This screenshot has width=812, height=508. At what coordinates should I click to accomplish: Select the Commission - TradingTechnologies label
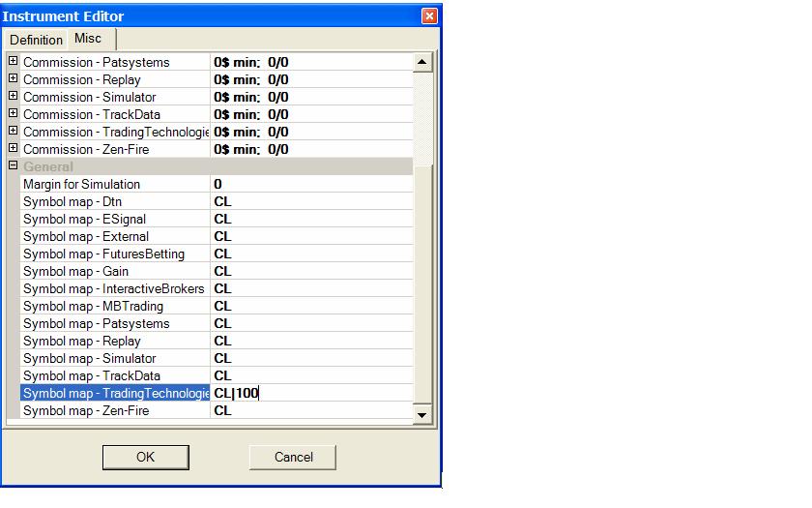[116, 132]
